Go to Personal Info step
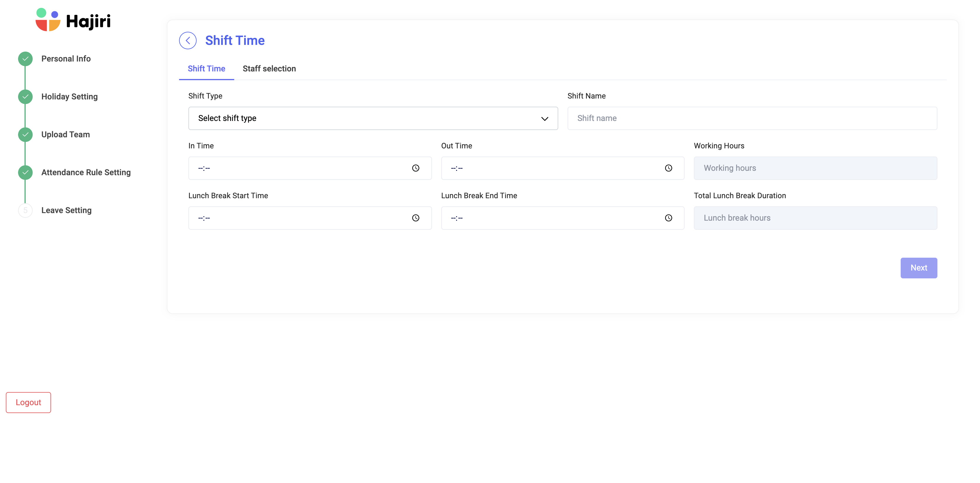 pyautogui.click(x=66, y=59)
